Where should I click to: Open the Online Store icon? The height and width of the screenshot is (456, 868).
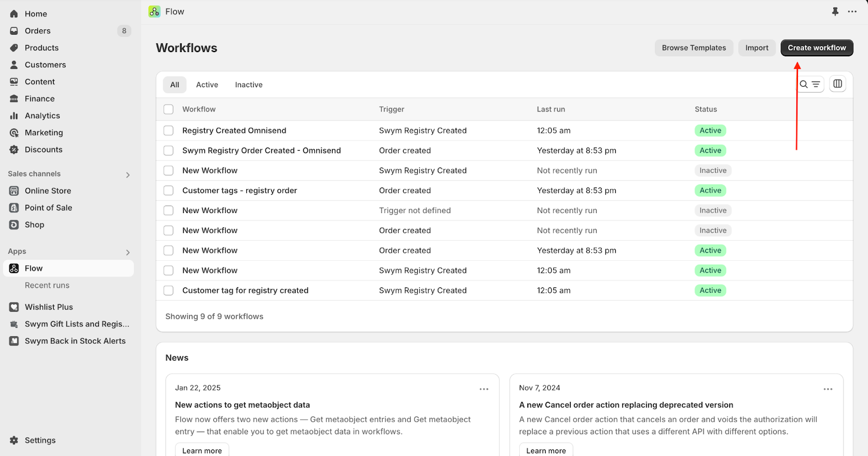point(14,191)
